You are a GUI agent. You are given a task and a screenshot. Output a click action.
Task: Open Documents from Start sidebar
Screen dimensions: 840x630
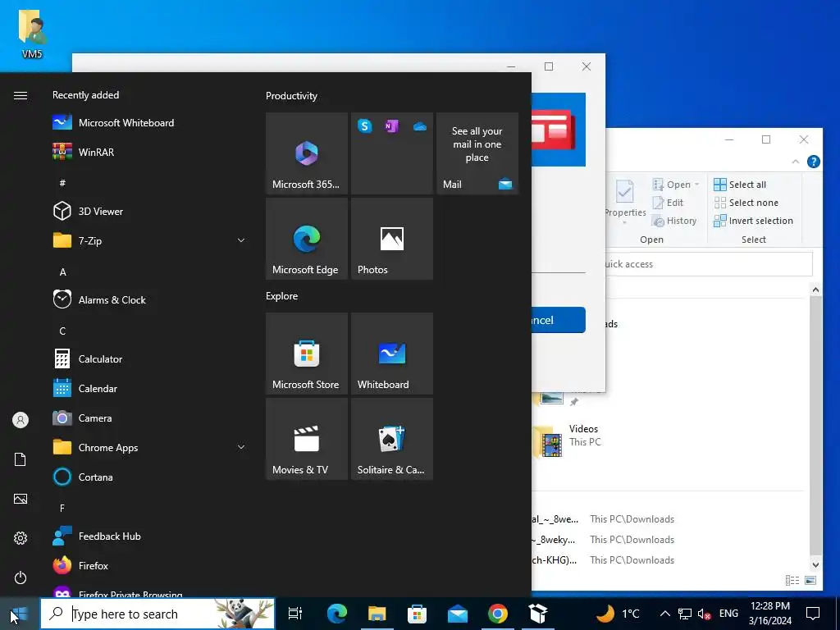pyautogui.click(x=21, y=459)
